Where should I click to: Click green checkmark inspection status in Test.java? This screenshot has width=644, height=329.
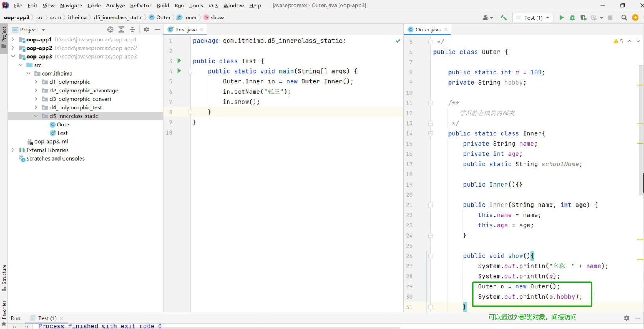point(398,41)
